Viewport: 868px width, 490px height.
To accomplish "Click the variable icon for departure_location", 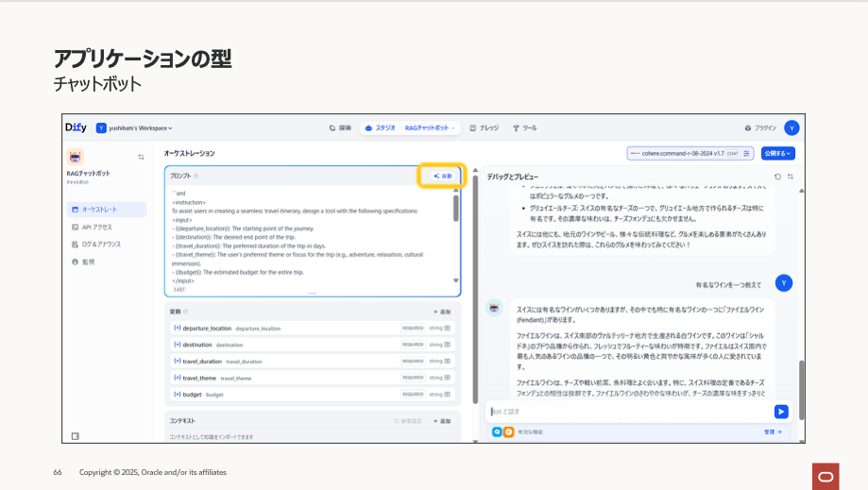I will [x=178, y=328].
